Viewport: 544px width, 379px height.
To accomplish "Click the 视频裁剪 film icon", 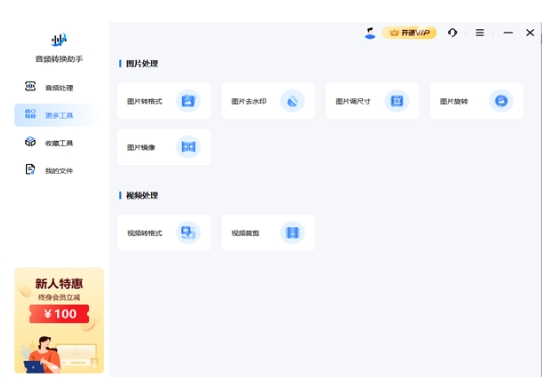I will click(292, 233).
